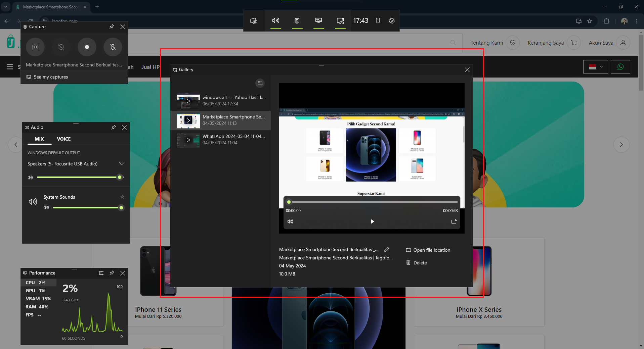Select WhatsApp 2024-05-04 capture in list
The image size is (644, 349).
[221, 140]
